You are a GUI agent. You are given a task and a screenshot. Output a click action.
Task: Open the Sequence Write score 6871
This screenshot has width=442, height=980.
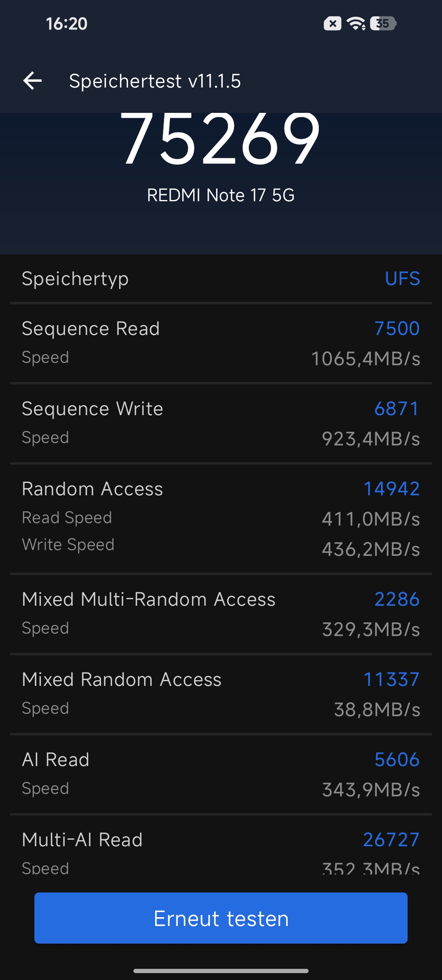[397, 409]
